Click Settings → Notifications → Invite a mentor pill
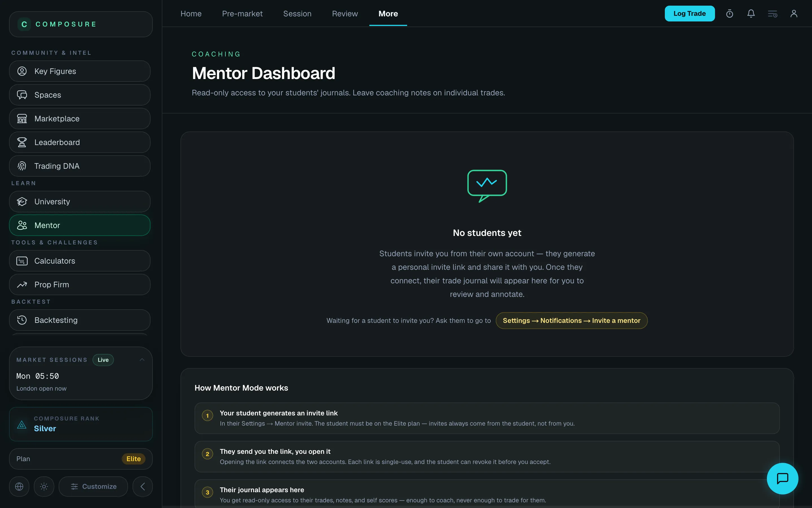 pyautogui.click(x=572, y=321)
